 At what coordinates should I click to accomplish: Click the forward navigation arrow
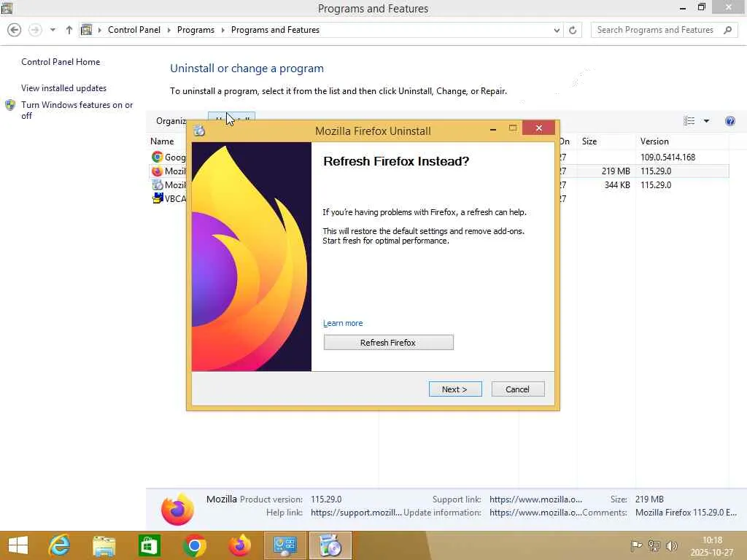click(35, 30)
